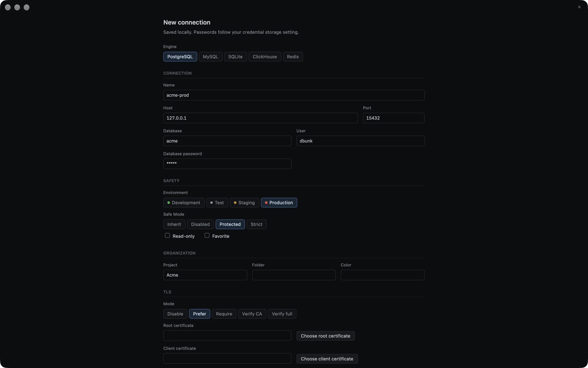Focus the empty Folder field
This screenshot has height=368, width=588.
(x=294, y=275)
